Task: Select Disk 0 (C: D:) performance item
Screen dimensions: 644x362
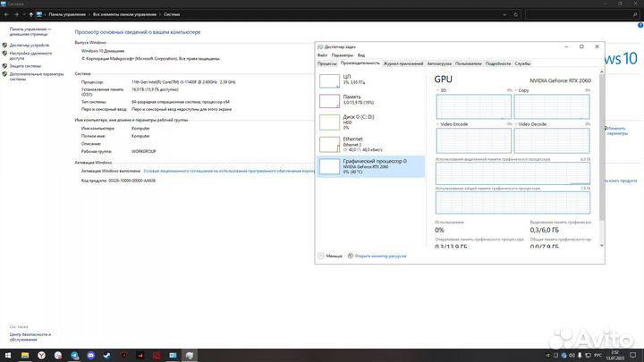Action: coord(370,122)
